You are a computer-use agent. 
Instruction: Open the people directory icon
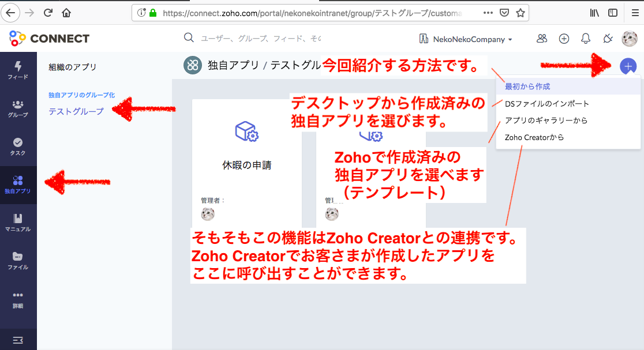[542, 39]
